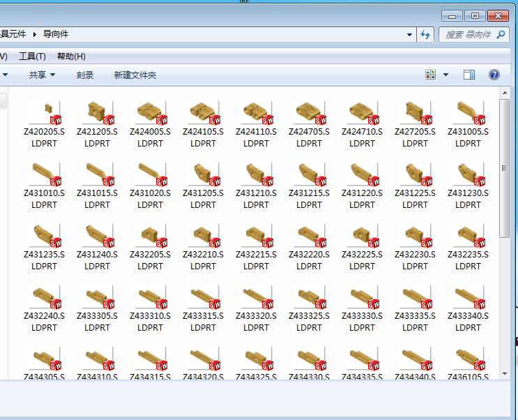The height and width of the screenshot is (420, 518).
Task: Select the Z424105.SLDPRT part file
Action: (203, 124)
